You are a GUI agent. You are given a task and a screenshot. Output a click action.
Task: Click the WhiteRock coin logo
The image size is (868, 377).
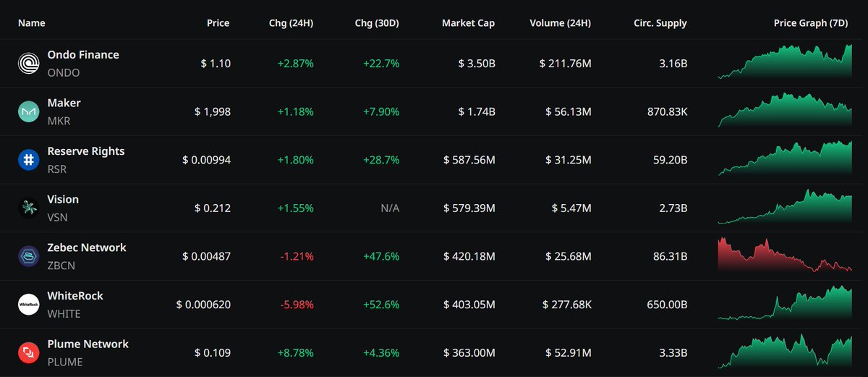click(x=28, y=305)
